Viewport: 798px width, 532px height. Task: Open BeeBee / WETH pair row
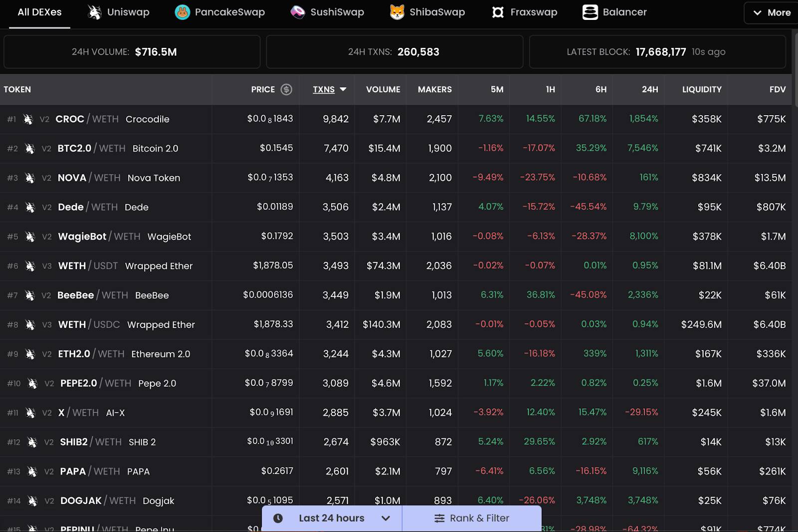click(396, 296)
